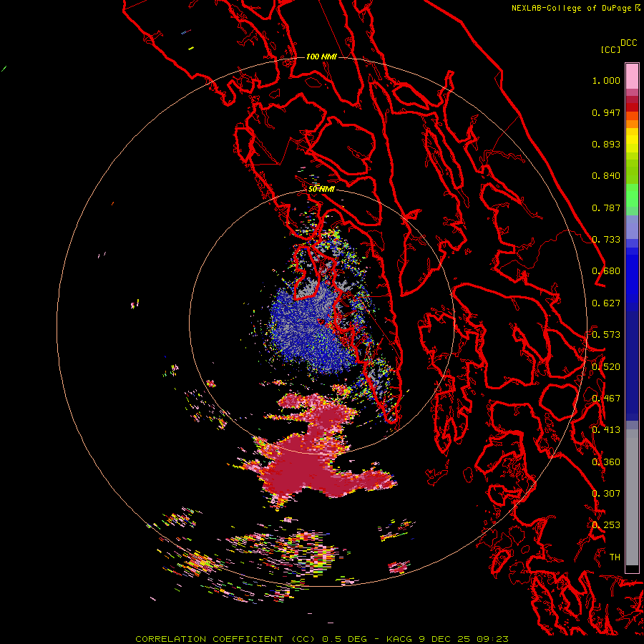Click the 100 NMI range ring label

321,57
